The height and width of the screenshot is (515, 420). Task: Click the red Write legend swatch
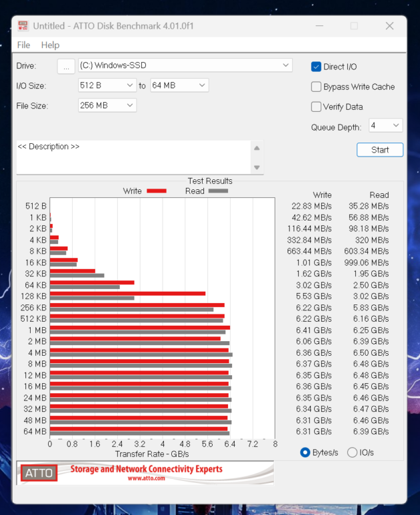[157, 191]
